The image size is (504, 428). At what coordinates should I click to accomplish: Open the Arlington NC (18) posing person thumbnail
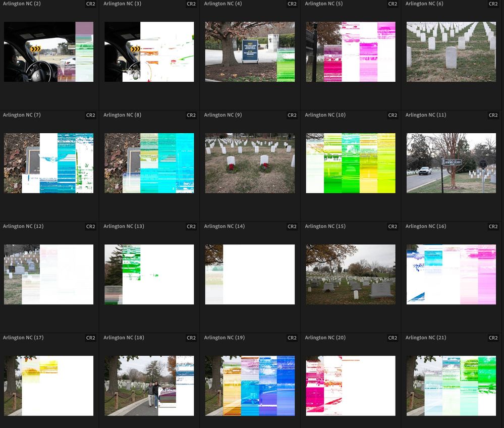[149, 386]
